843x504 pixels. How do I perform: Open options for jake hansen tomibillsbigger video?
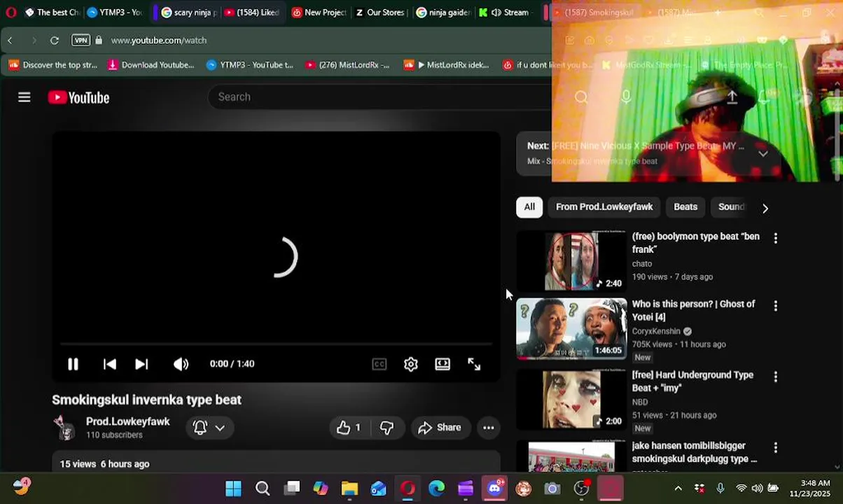pyautogui.click(x=775, y=448)
